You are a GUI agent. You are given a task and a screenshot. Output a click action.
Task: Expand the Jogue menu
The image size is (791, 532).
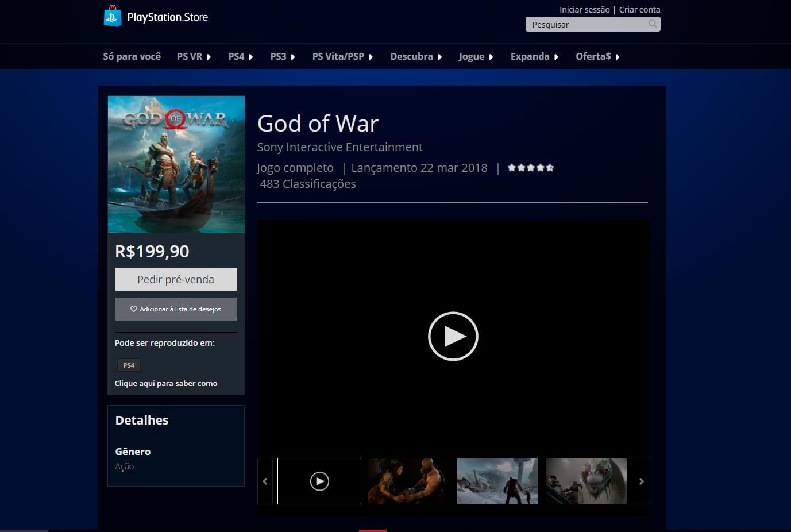tap(476, 56)
